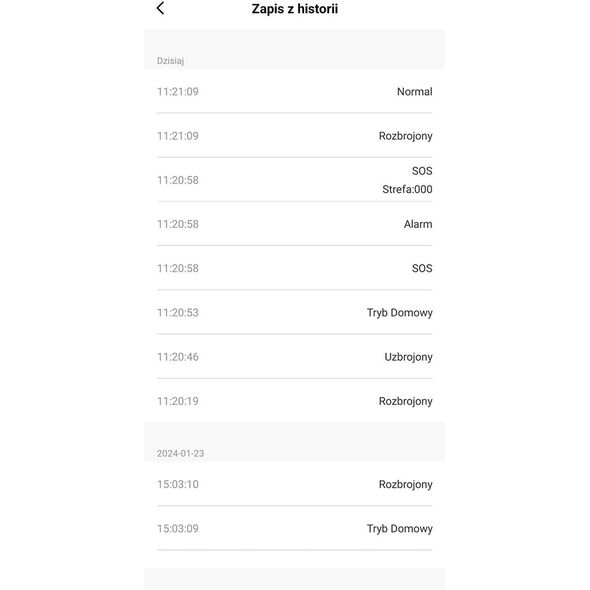Select the 11:21:09 Rozbrojony entry

coord(294,136)
